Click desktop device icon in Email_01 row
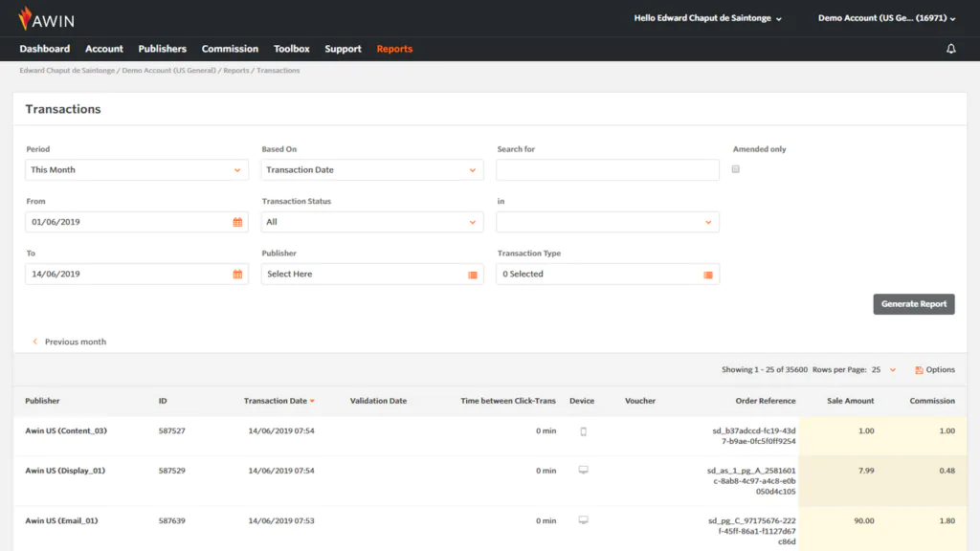Image resolution: width=980 pixels, height=551 pixels. [x=583, y=519]
